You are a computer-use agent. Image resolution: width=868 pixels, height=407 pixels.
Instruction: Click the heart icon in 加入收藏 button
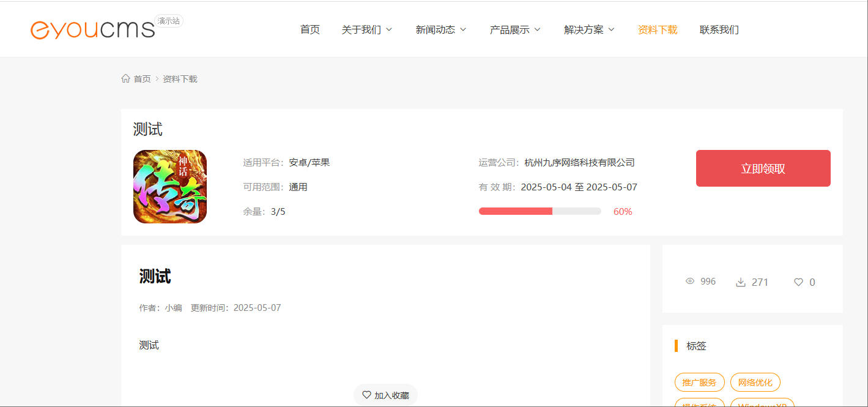tap(366, 395)
